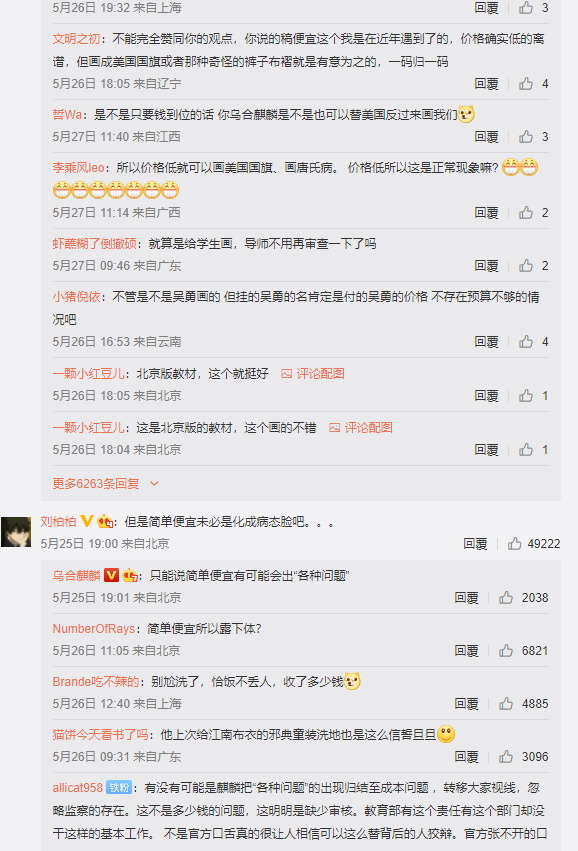578x851 pixels.
Task: Click the 铁粉 badge next to allicat958
Action: click(x=119, y=788)
